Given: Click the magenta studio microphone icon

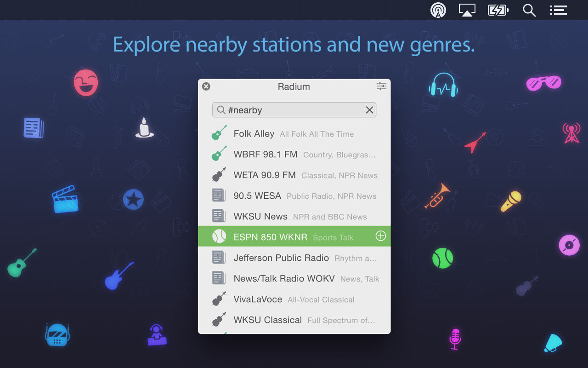Looking at the screenshot, I should pos(455,339).
